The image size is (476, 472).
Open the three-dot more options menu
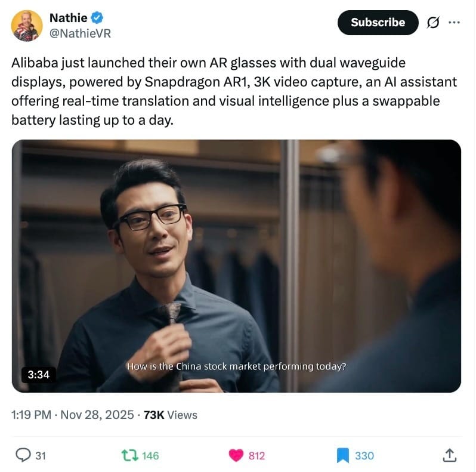pos(454,22)
